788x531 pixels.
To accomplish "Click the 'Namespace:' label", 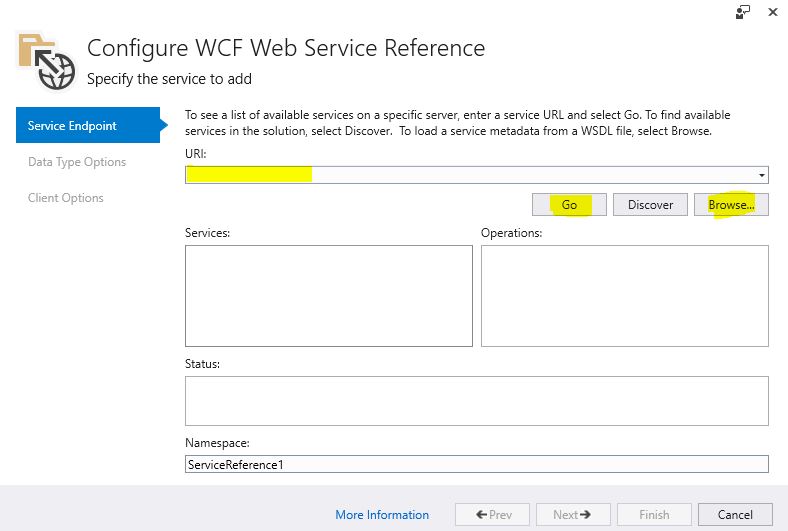I will (x=217, y=443).
